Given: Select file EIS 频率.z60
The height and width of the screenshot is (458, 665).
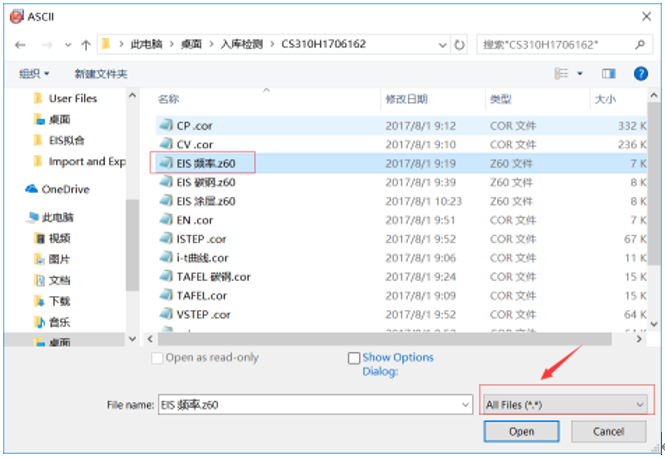Looking at the screenshot, I should point(401,163).
